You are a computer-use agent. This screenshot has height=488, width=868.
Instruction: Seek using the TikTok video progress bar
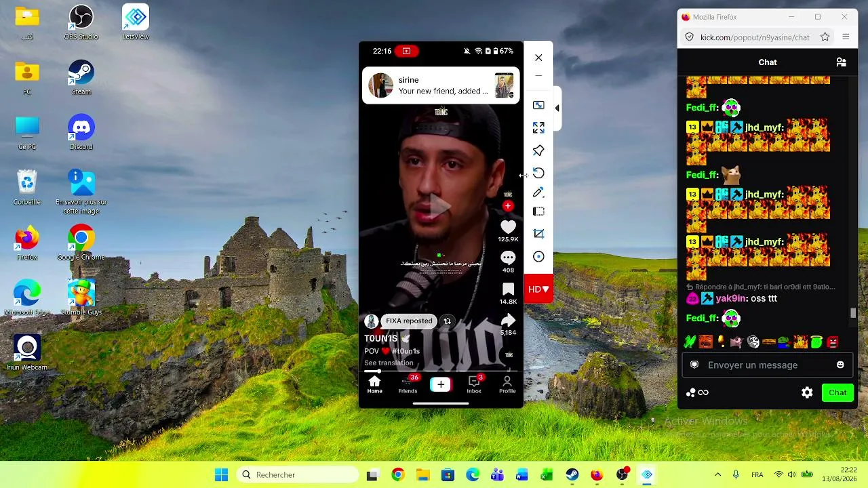[x=441, y=371]
